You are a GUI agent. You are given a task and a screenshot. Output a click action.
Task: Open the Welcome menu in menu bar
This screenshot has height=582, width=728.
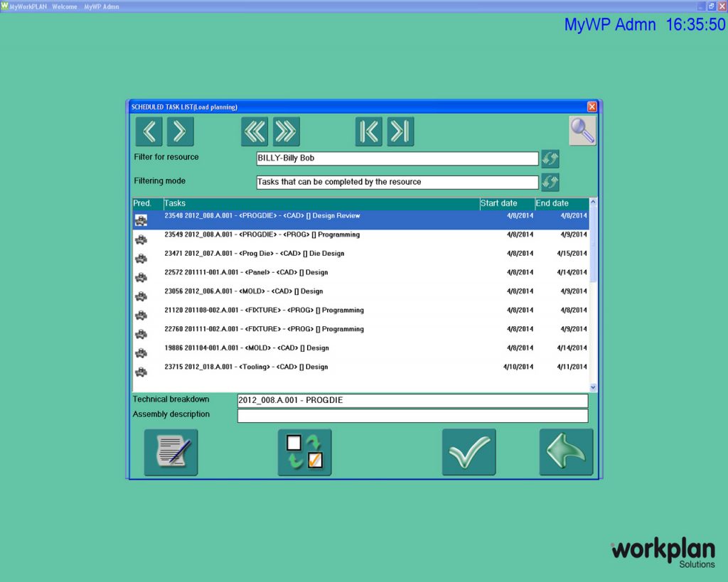tap(64, 6)
